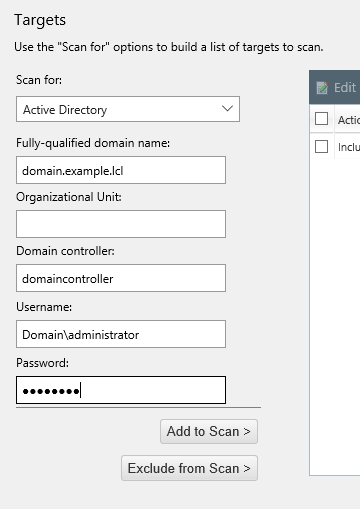Toggle the checkbox in the Inclu row
The height and width of the screenshot is (509, 360).
321,147
